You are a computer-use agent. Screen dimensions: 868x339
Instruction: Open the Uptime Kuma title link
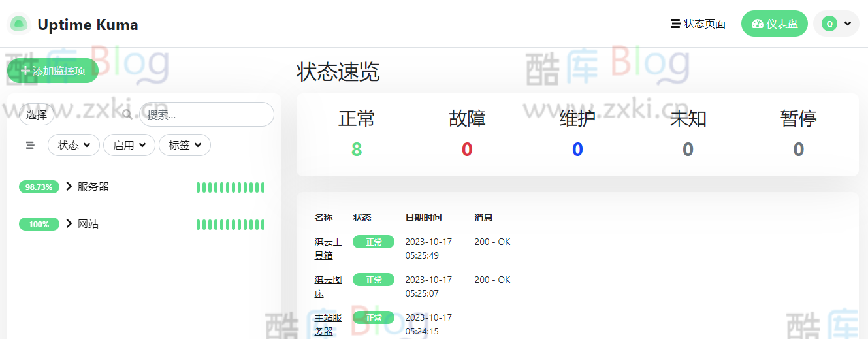coord(88,25)
